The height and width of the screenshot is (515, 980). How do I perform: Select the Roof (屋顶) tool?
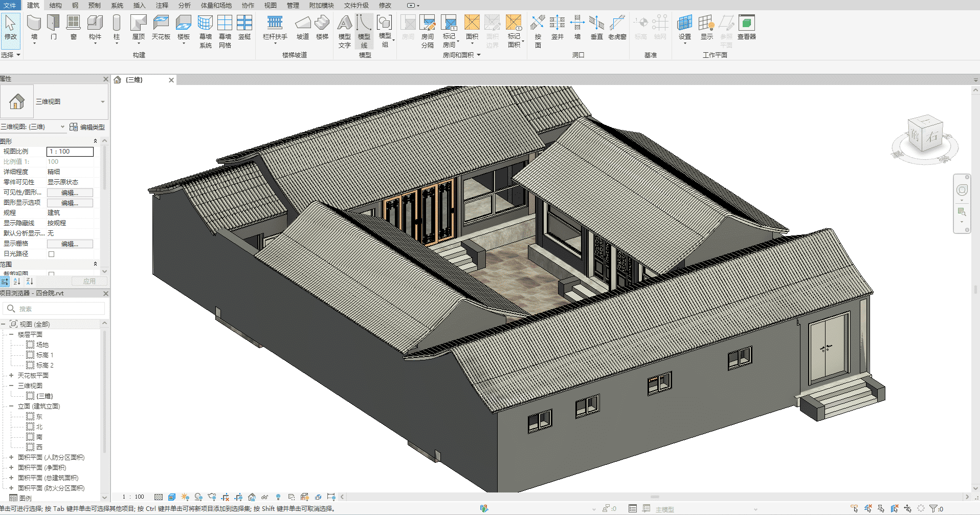point(139,23)
